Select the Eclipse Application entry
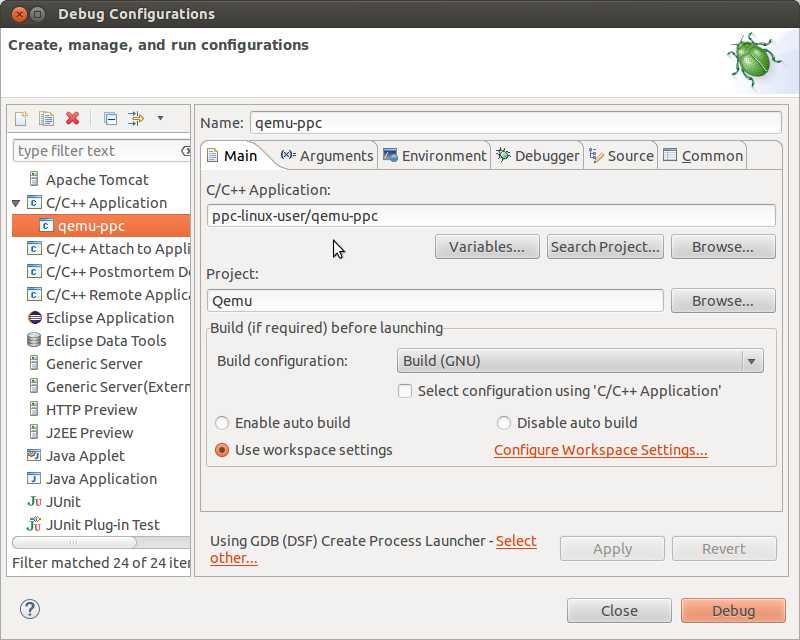Image resolution: width=800 pixels, height=640 pixels. tap(101, 317)
